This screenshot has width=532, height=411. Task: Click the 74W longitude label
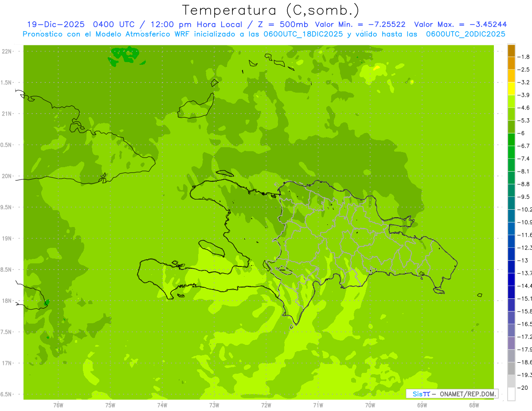coord(162,405)
